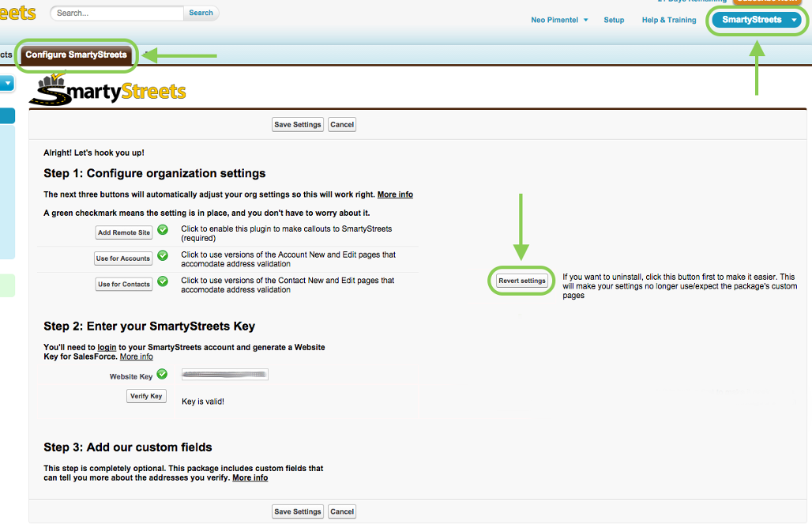Click the Search button
The height and width of the screenshot is (532, 812).
click(x=201, y=13)
